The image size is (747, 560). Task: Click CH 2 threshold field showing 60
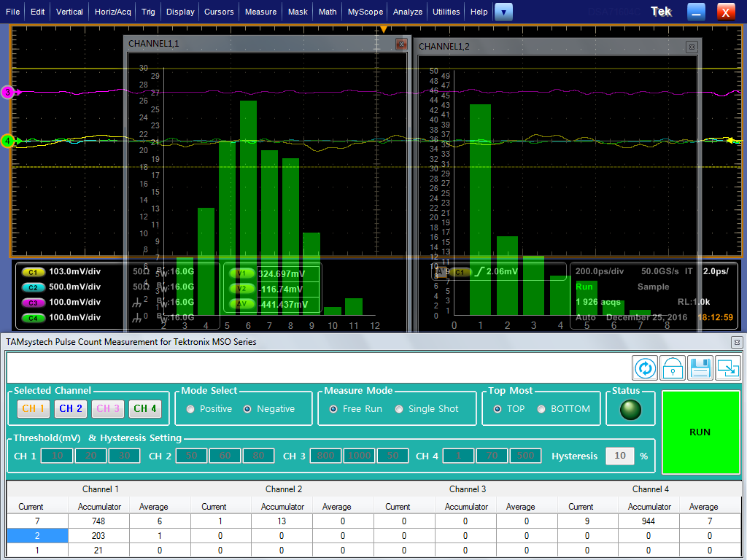(x=225, y=456)
